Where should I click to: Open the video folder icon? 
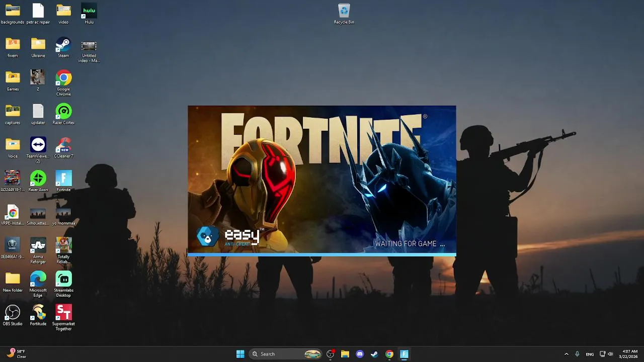point(63,14)
